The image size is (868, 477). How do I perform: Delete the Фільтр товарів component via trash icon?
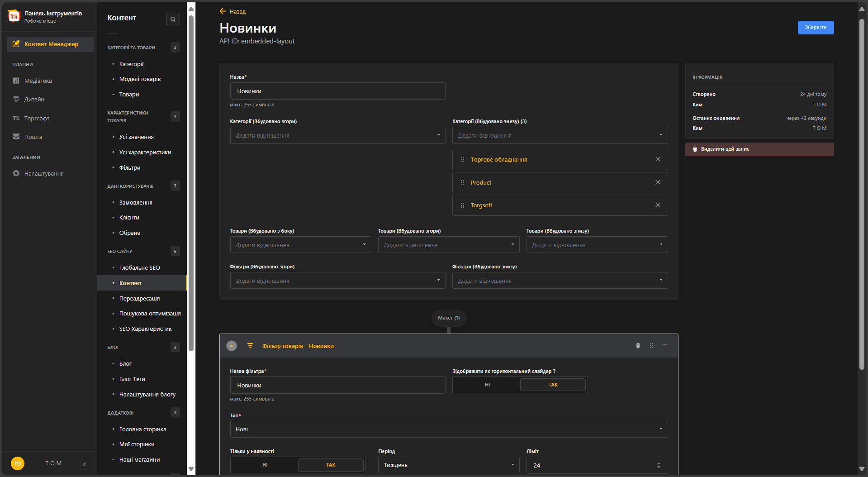638,346
